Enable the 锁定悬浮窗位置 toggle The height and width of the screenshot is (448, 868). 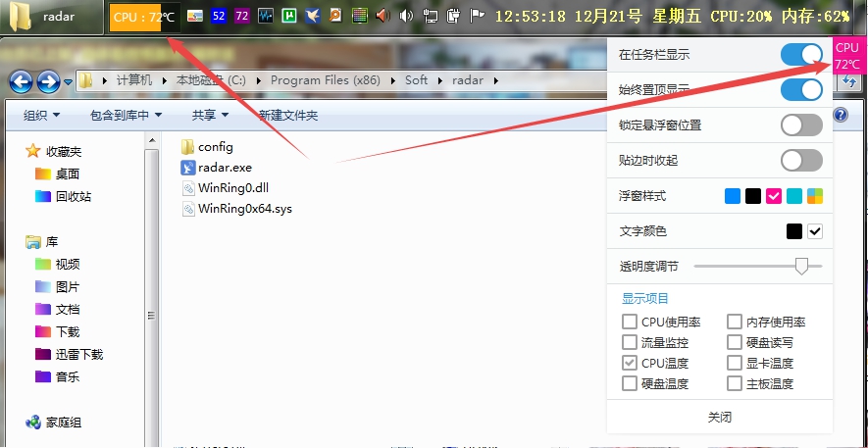point(801,125)
